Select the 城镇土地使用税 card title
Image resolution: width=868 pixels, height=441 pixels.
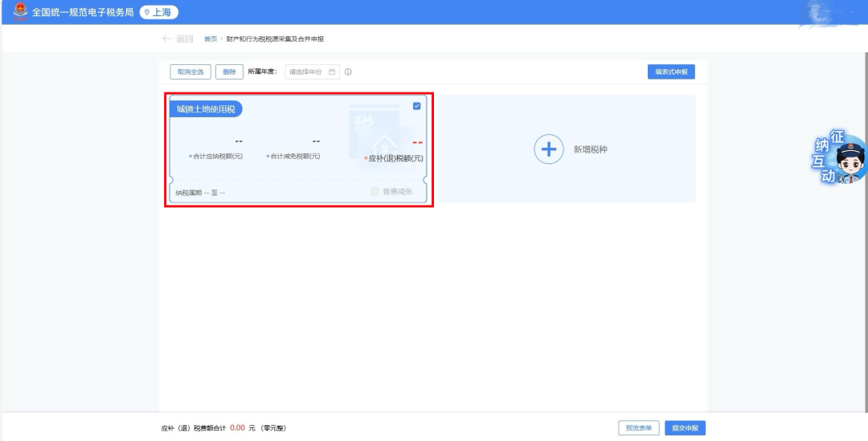(x=206, y=109)
